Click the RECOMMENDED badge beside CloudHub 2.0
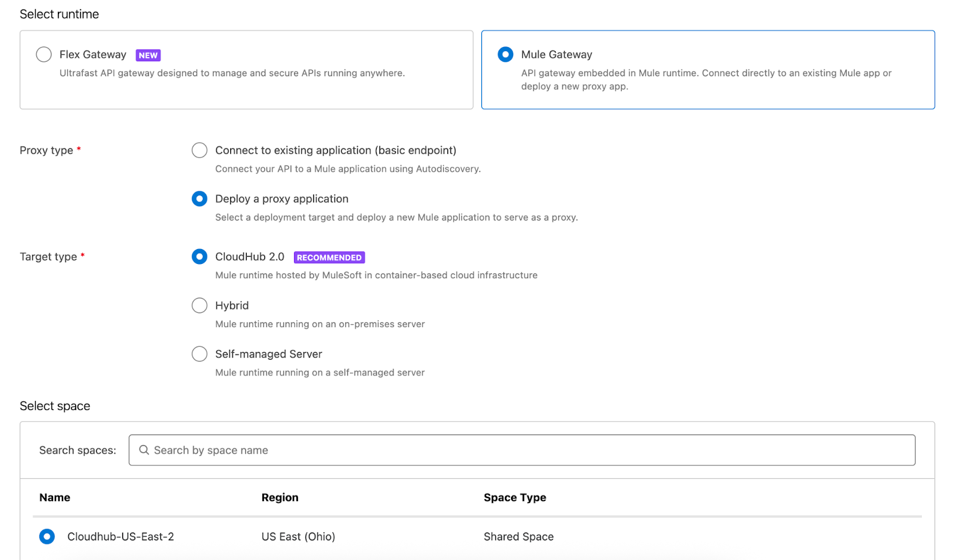The height and width of the screenshot is (560, 954). coord(329,257)
